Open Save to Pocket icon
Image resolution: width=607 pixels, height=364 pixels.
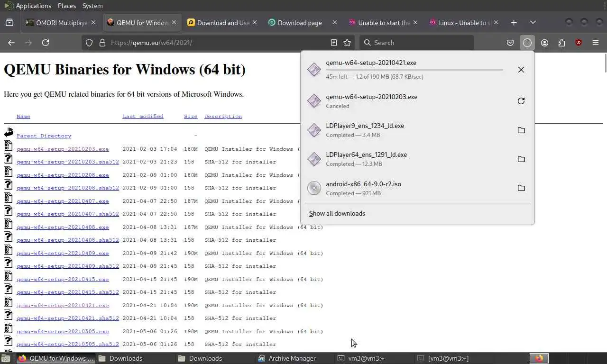click(510, 43)
